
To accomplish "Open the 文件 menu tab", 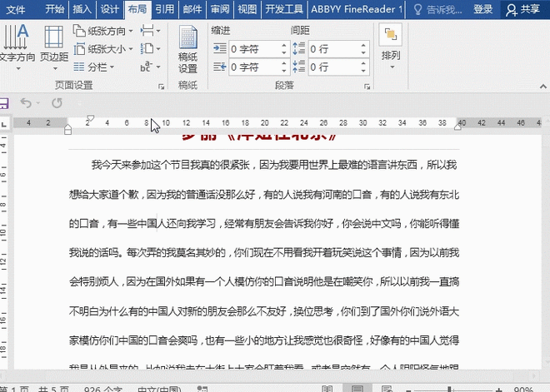I will click(x=16, y=9).
